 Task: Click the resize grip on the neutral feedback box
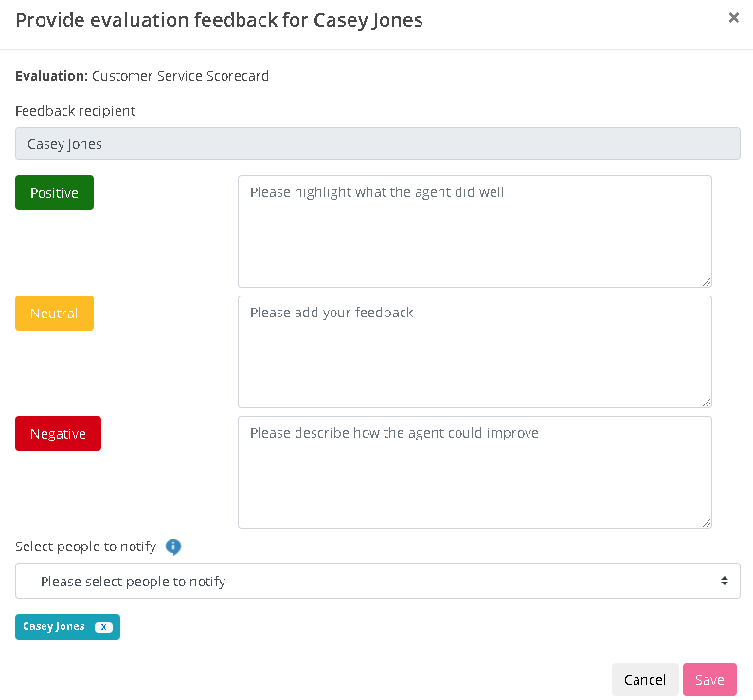point(707,403)
